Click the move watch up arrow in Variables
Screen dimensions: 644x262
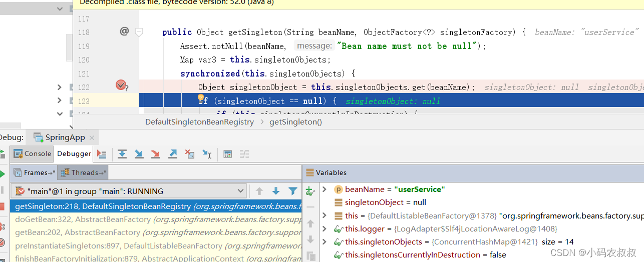click(310, 223)
